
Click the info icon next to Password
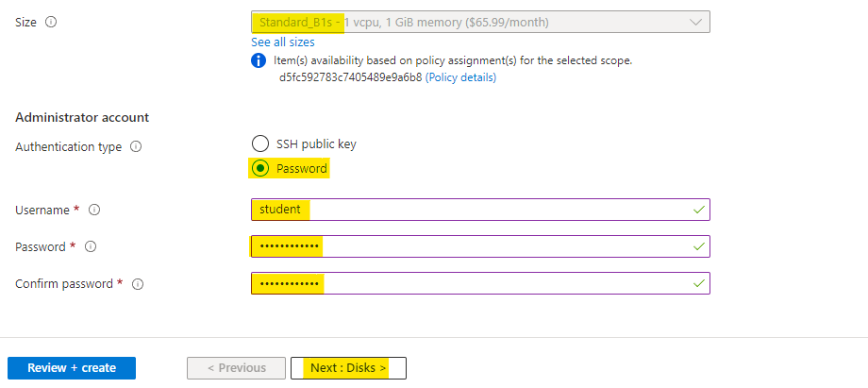click(x=91, y=247)
